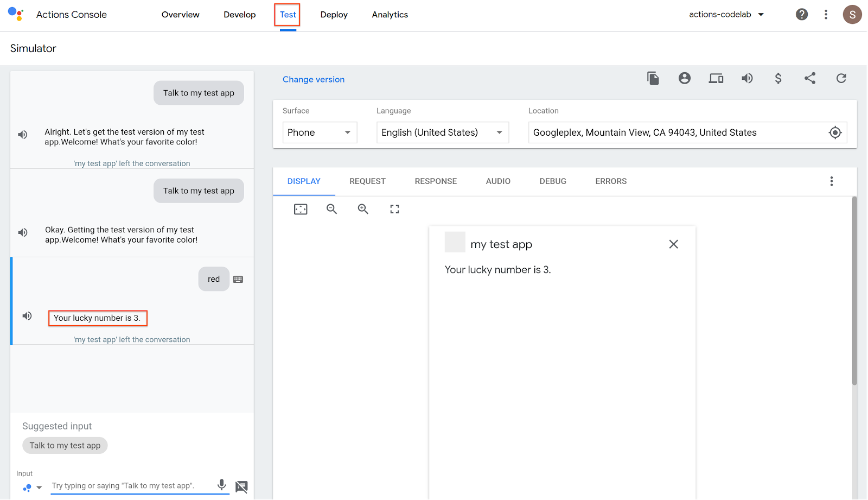868x500 pixels.
Task: Click the devices surface icon
Action: pos(716,79)
